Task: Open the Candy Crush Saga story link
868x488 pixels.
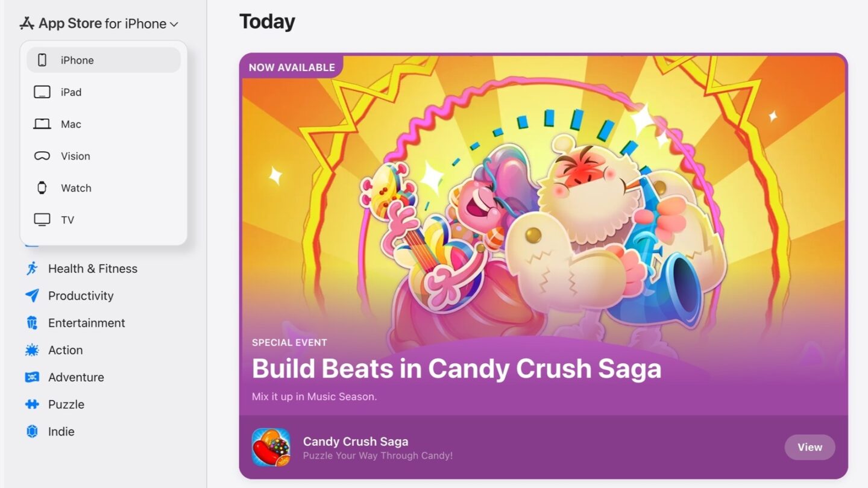Action: 456,368
